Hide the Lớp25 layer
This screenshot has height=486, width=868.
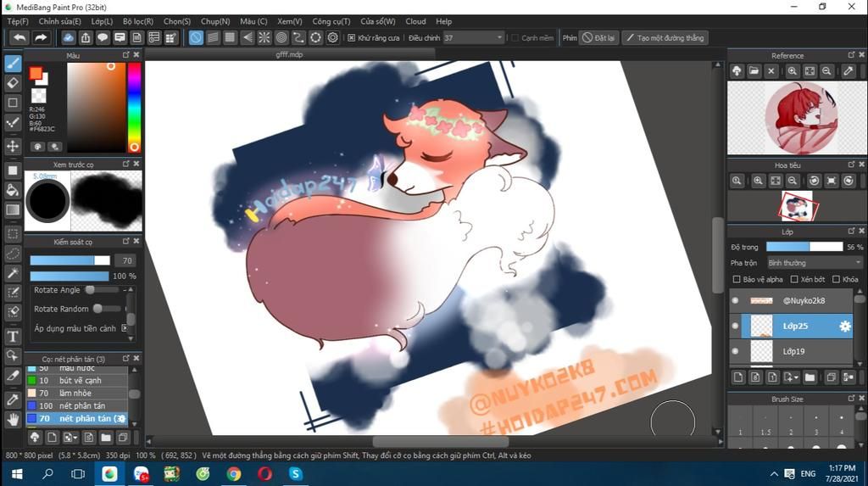(x=735, y=327)
